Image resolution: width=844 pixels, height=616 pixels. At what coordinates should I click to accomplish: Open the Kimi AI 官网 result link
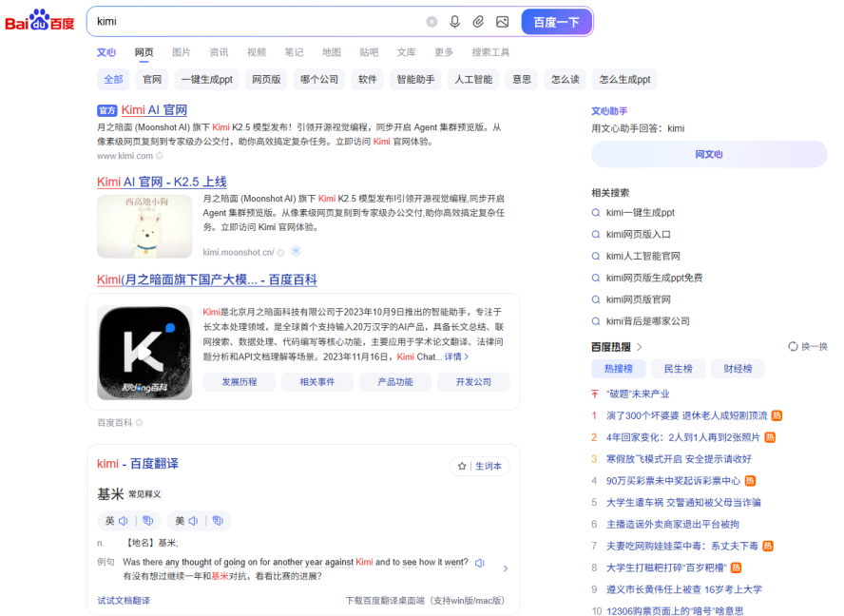point(154,110)
